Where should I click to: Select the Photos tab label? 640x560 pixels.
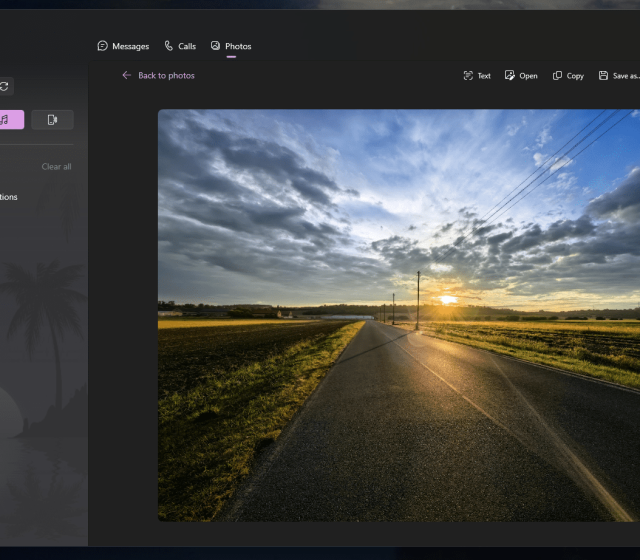click(238, 46)
